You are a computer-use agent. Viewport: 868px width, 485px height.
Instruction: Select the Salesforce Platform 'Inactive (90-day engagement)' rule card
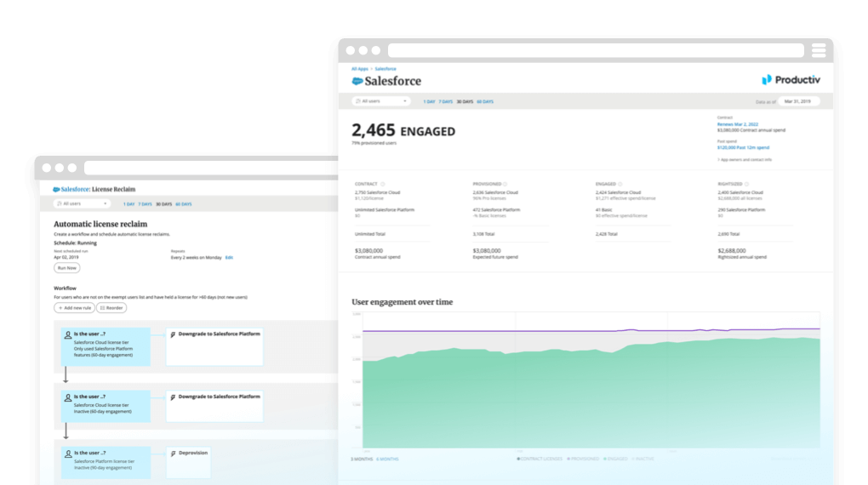coord(106,462)
